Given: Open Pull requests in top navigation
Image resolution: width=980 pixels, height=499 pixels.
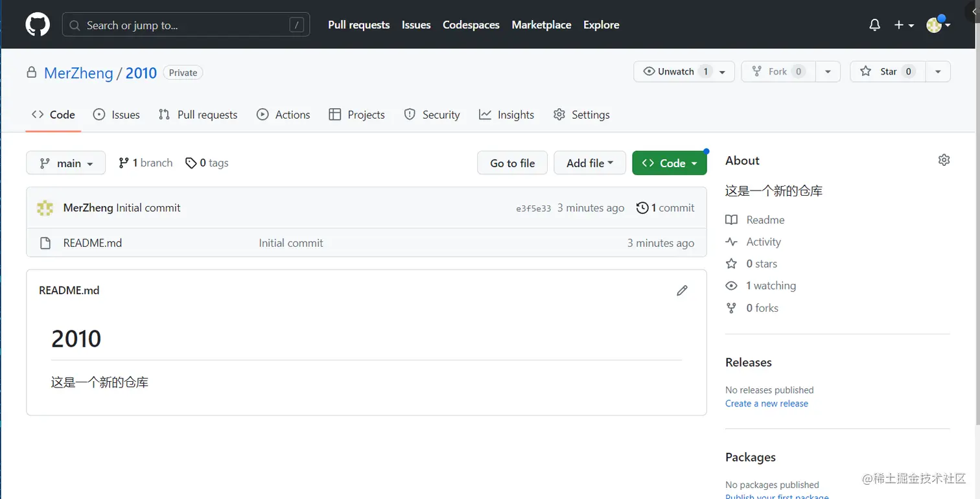Looking at the screenshot, I should (359, 25).
